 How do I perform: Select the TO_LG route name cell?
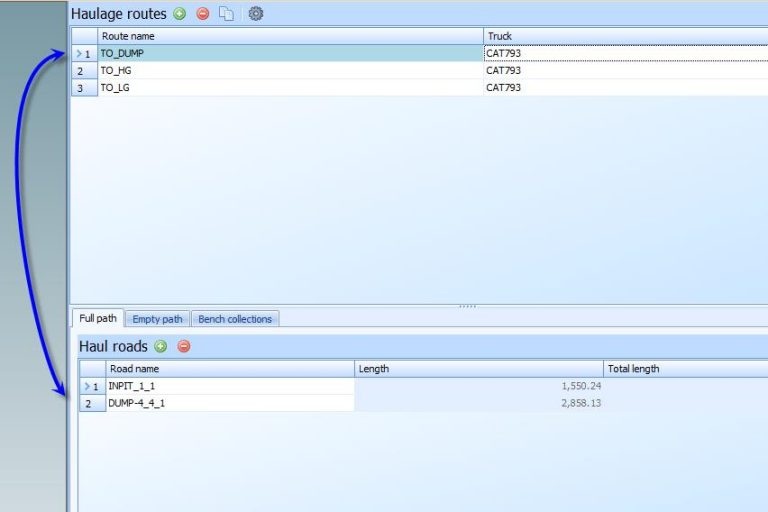[290, 88]
